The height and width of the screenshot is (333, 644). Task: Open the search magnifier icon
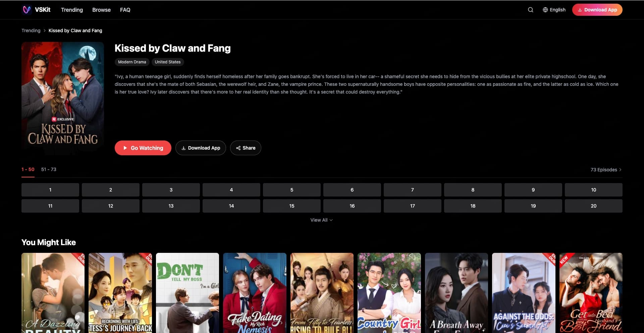531,10
